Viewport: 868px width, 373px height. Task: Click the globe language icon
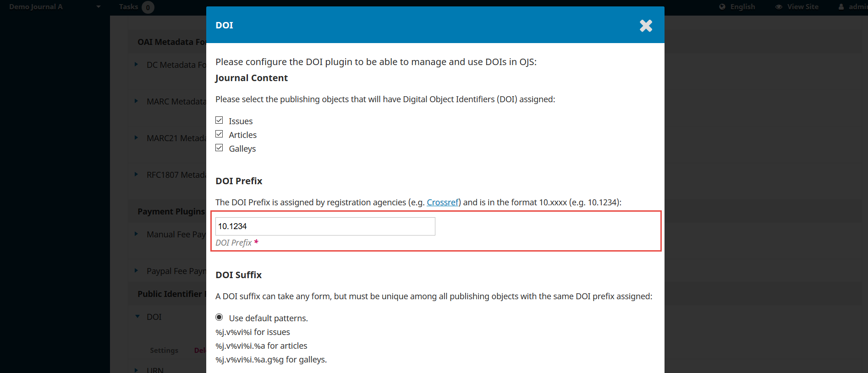722,7
